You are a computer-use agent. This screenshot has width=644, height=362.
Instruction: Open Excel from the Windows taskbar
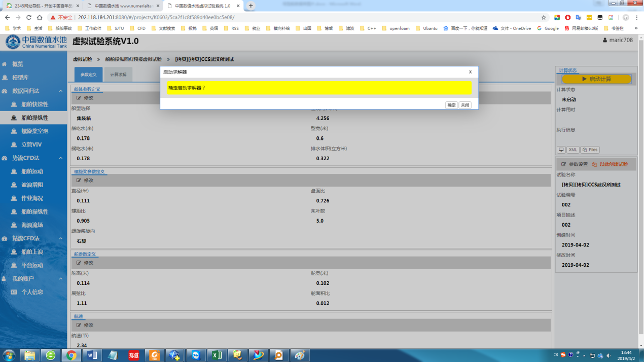[x=217, y=355]
